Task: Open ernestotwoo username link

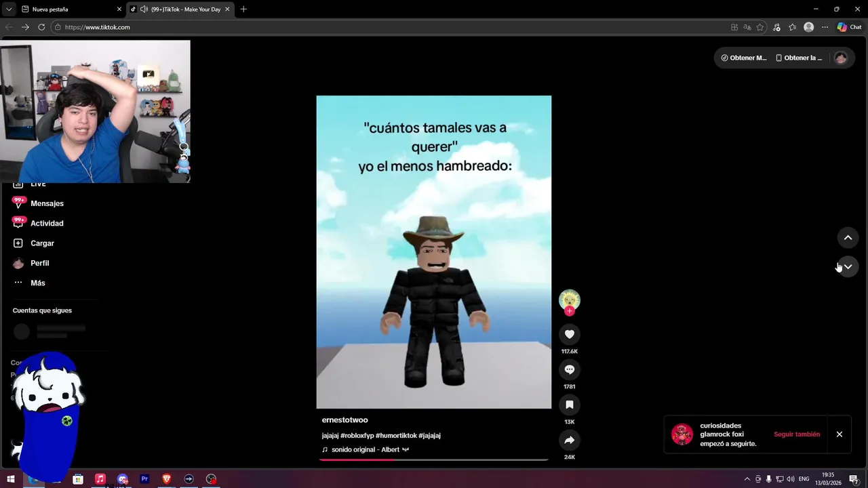Action: (x=344, y=420)
